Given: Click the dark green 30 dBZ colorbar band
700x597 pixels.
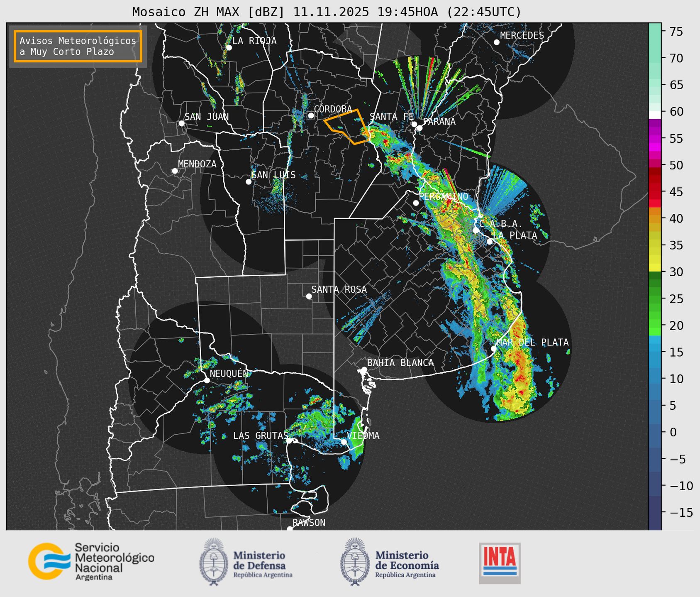Looking at the screenshot, I should click(x=655, y=276).
